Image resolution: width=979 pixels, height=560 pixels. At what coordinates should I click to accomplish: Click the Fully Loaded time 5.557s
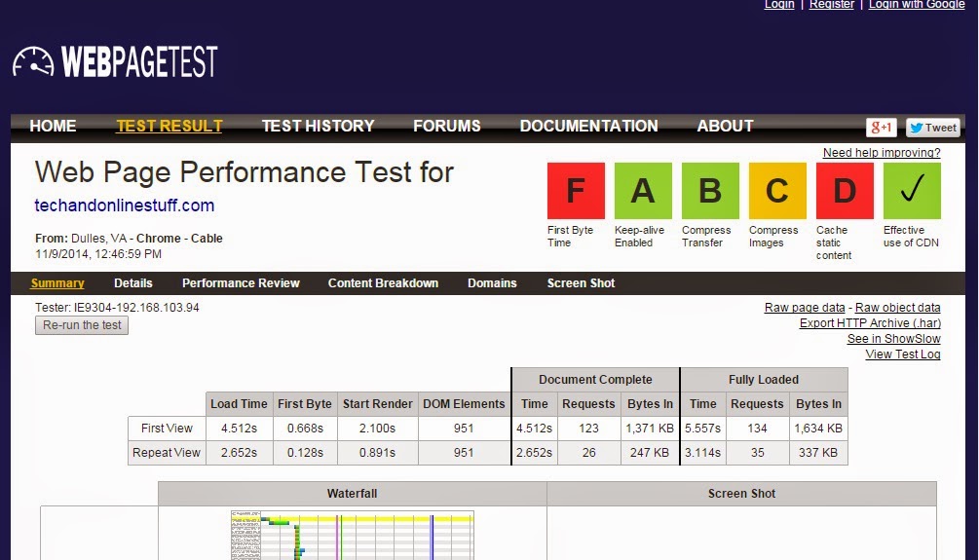[x=703, y=429]
